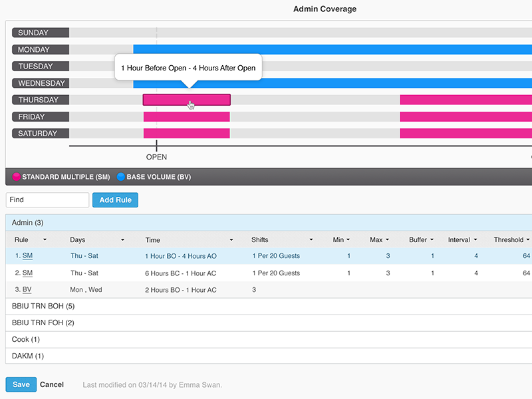532x399 pixels.
Task: Open the Shifts column dropdown arrow
Action: (311, 240)
